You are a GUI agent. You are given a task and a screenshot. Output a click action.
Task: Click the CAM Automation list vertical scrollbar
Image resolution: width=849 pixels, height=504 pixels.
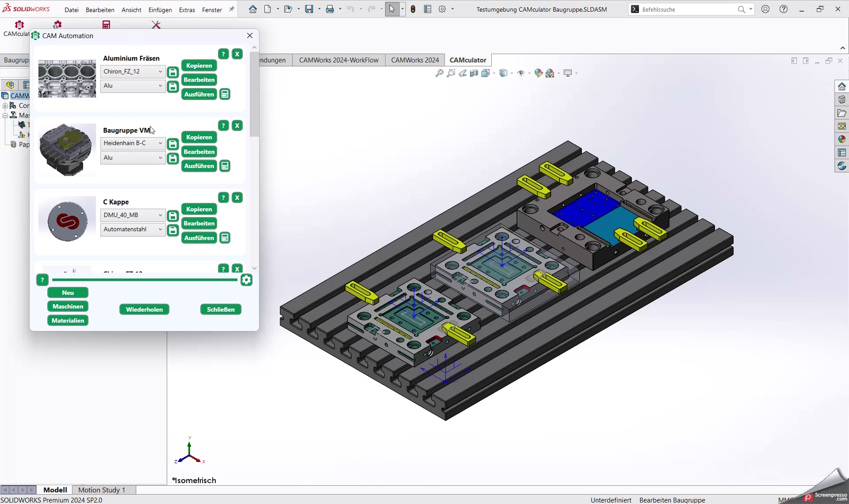tap(254, 95)
